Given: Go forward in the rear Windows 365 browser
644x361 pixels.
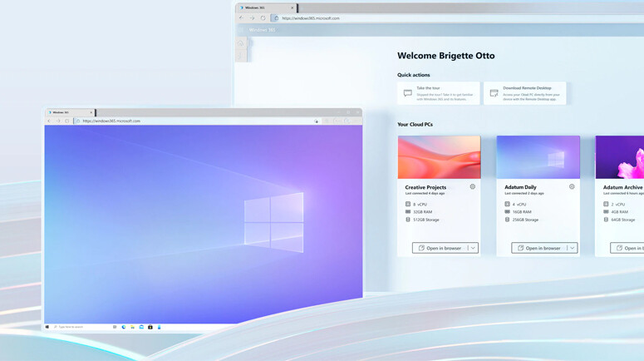Looking at the screenshot, I should coord(252,18).
